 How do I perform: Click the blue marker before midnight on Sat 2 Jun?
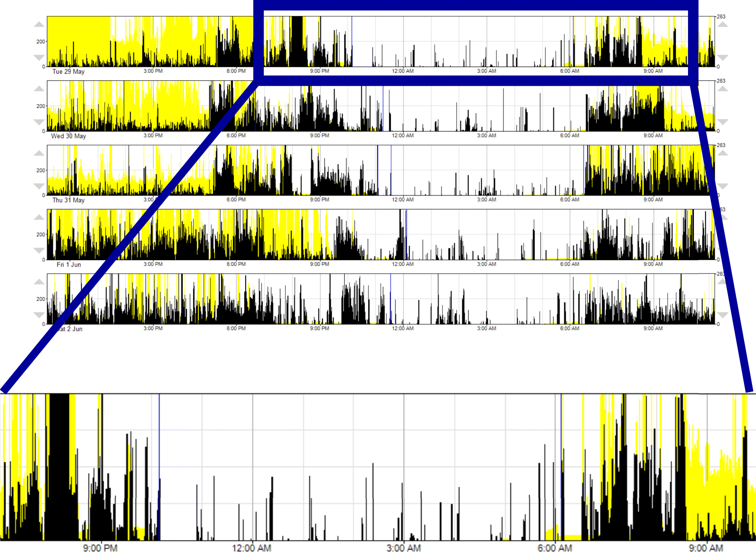tap(391, 299)
